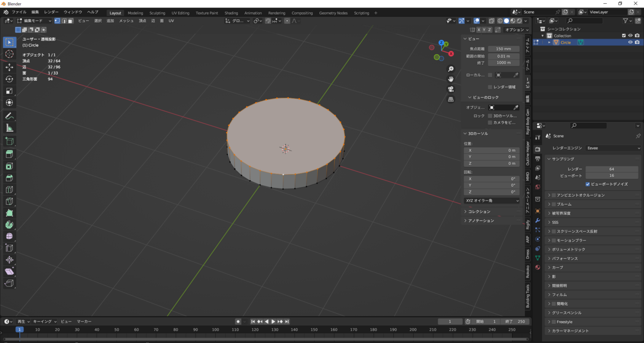This screenshot has width=644, height=343.
Task: Expand Circle object in outliner tree
Action: (x=549, y=42)
